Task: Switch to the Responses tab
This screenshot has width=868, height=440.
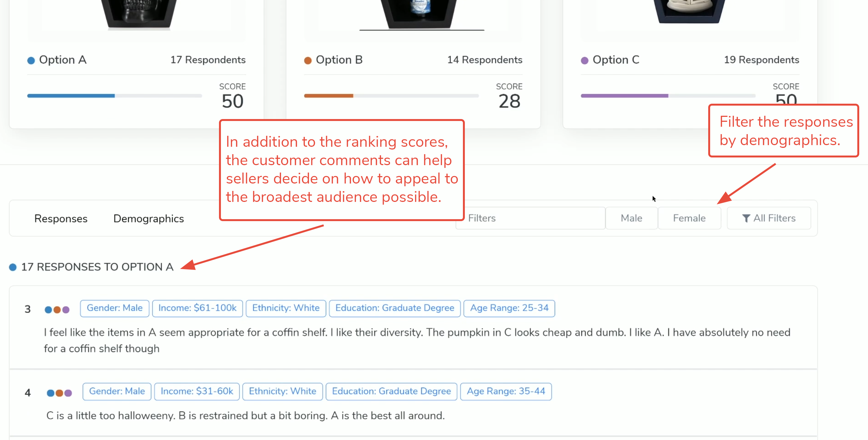Action: coord(61,218)
